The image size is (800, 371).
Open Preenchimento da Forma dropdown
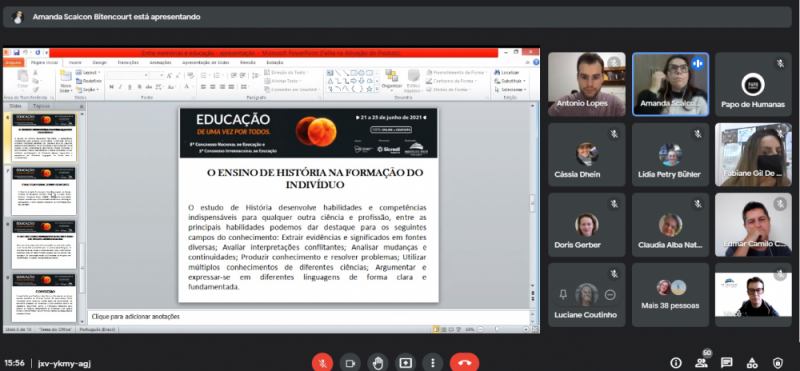pyautogui.click(x=457, y=72)
